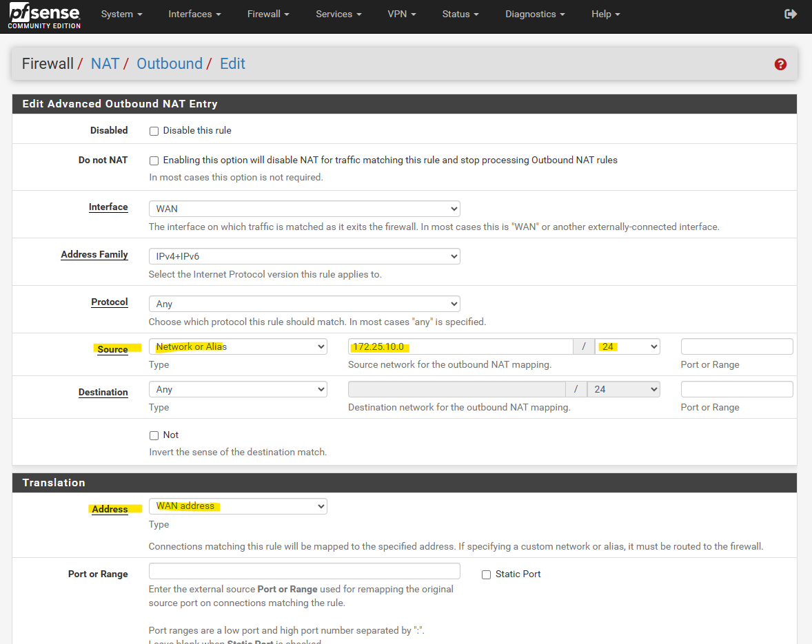Open the Firewall menu

pyautogui.click(x=267, y=14)
